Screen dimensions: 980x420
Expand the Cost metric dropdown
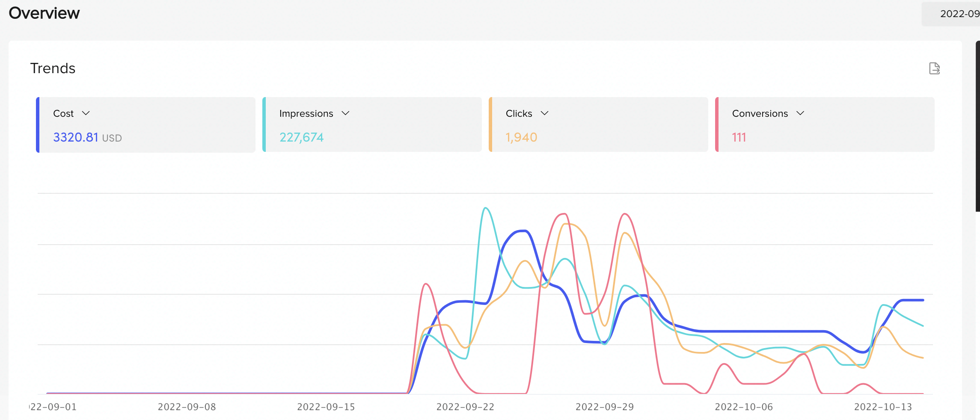pyautogui.click(x=86, y=113)
